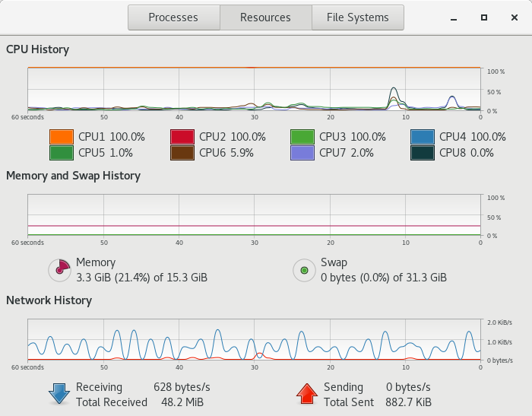Click the 628 bytes/s receiving value
532x416 pixels.
182,387
